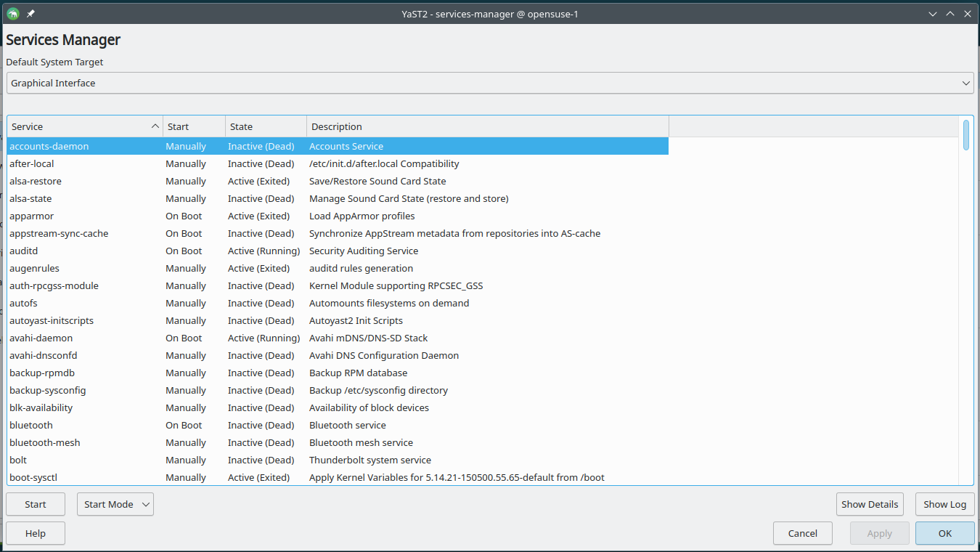Open the Default System Target dropdown
The height and width of the screenshot is (552, 980).
pyautogui.click(x=490, y=83)
